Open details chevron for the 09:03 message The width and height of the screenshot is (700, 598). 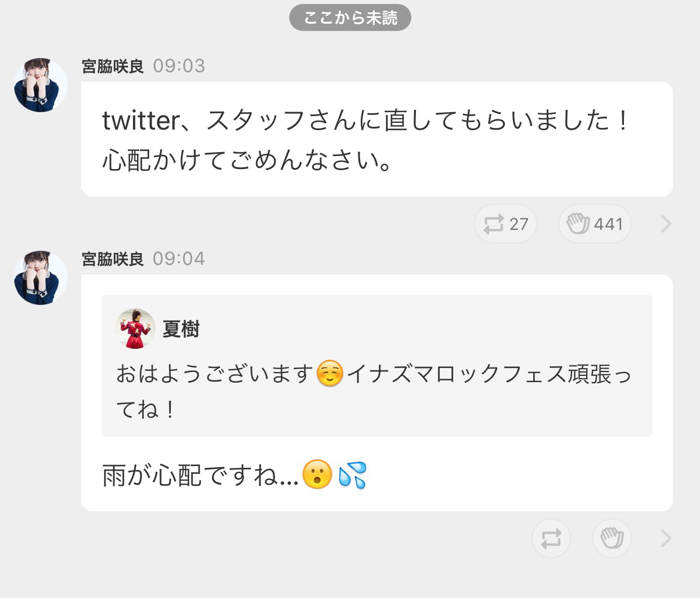click(666, 224)
